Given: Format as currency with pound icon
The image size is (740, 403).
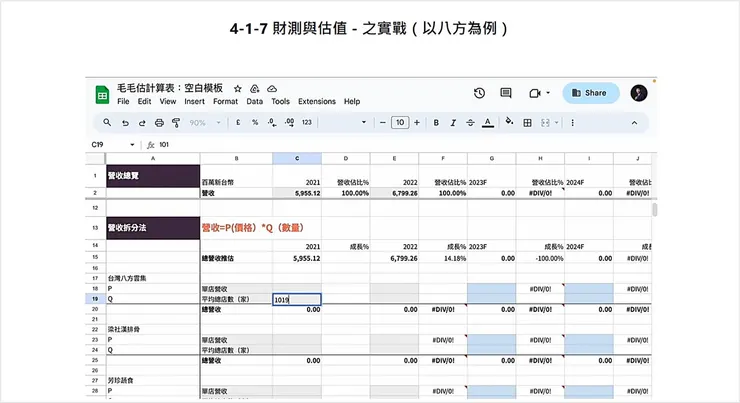Looking at the screenshot, I should coord(238,122).
